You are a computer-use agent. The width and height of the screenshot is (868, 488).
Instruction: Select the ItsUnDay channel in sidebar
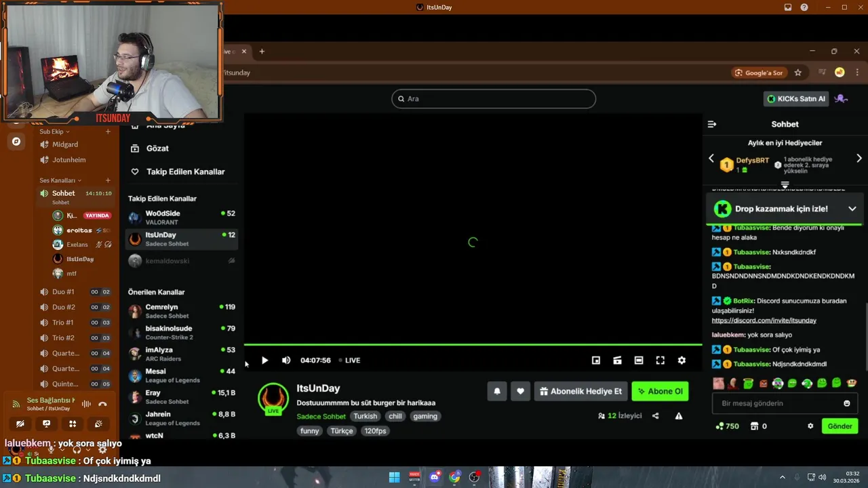[180, 239]
